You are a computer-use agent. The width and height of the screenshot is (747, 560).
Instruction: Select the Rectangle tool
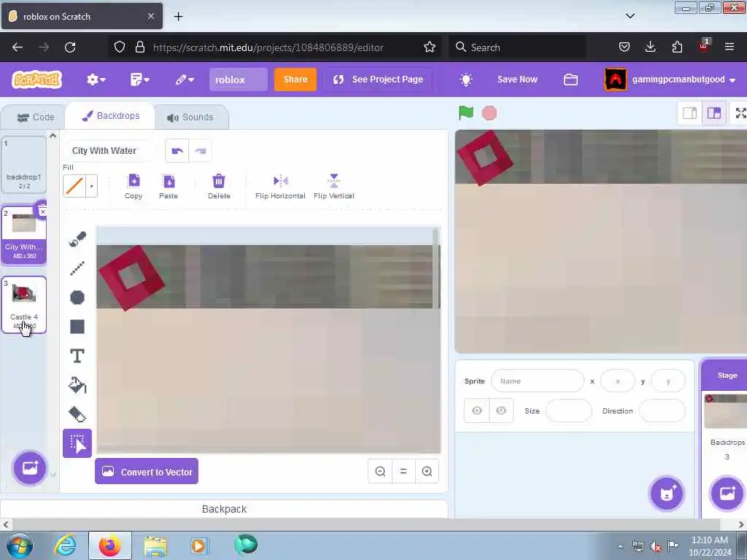(x=77, y=327)
